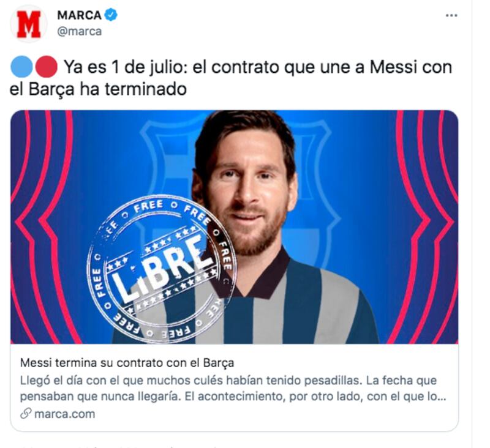Click the pink curved lines on card's left side
The image size is (490, 448).
[x=42, y=227]
